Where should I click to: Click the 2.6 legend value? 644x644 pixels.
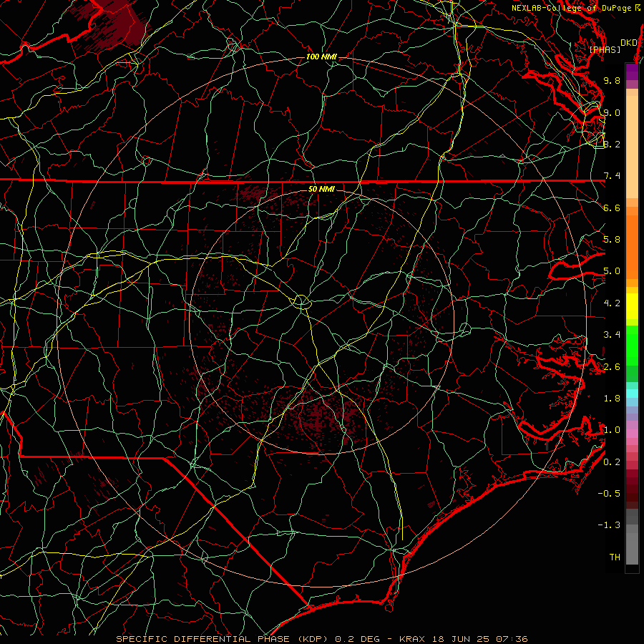tap(612, 367)
